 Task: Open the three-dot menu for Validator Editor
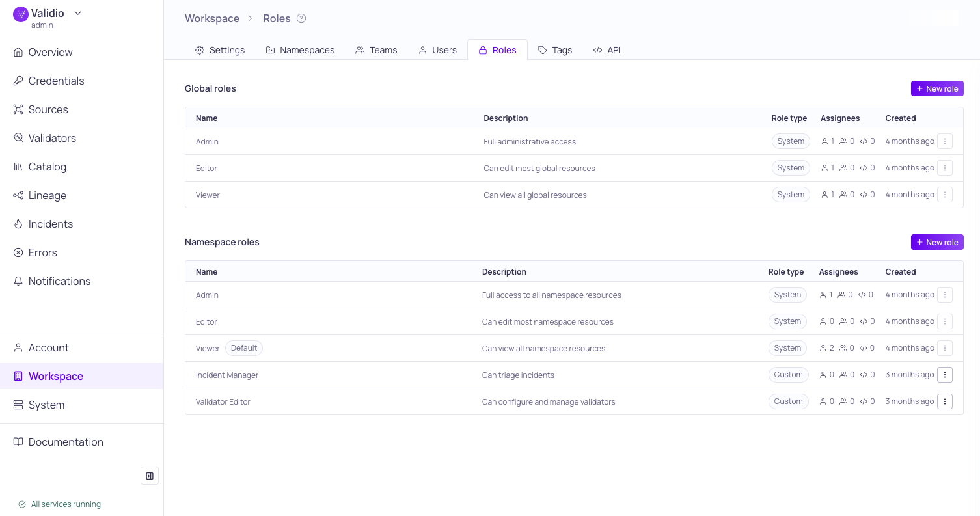(x=945, y=401)
